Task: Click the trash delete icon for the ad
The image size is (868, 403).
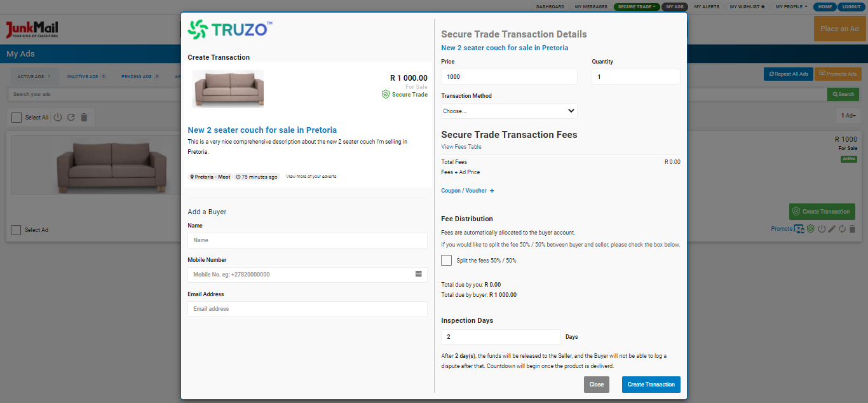Action: (852, 229)
